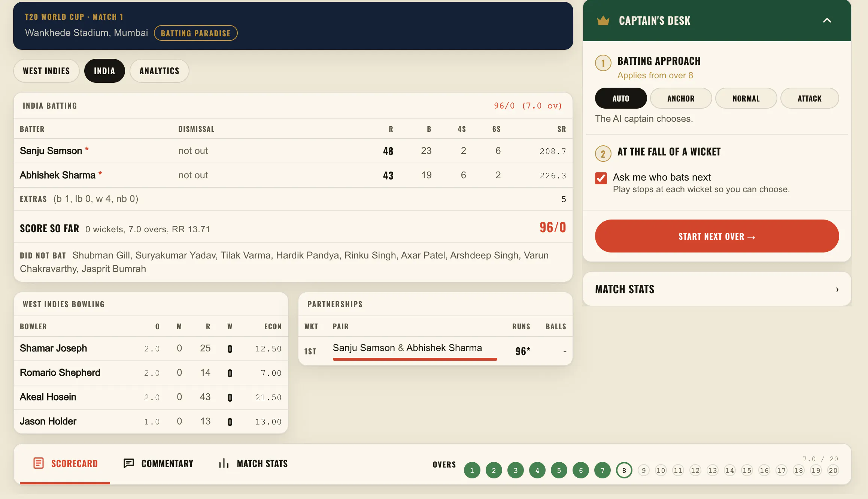This screenshot has height=499, width=868.
Task: Collapse the Captain's Desk panel chevron
Action: pyautogui.click(x=827, y=21)
